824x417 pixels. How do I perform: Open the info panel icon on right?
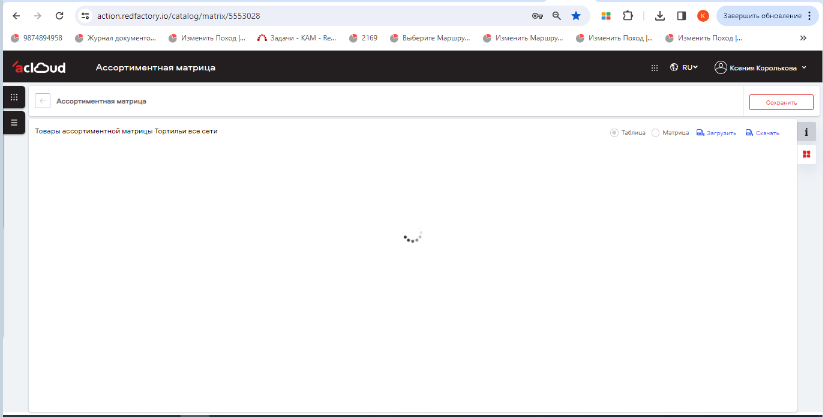806,132
